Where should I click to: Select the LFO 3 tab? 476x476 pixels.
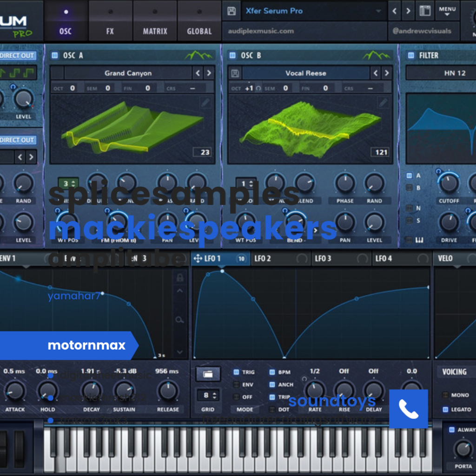coord(341,258)
